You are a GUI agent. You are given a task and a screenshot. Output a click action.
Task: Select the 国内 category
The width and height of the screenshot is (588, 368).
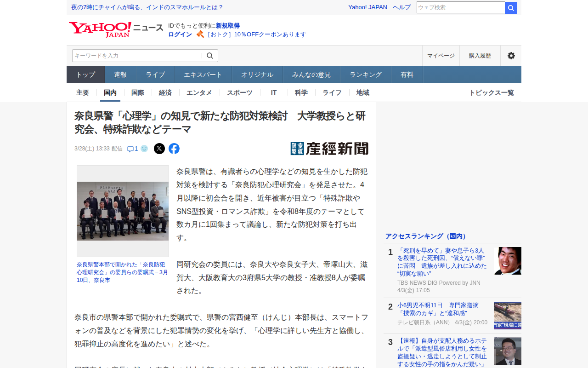pos(110,92)
